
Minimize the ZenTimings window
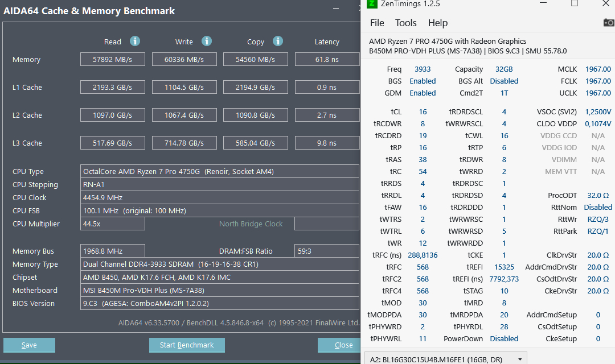543,3
